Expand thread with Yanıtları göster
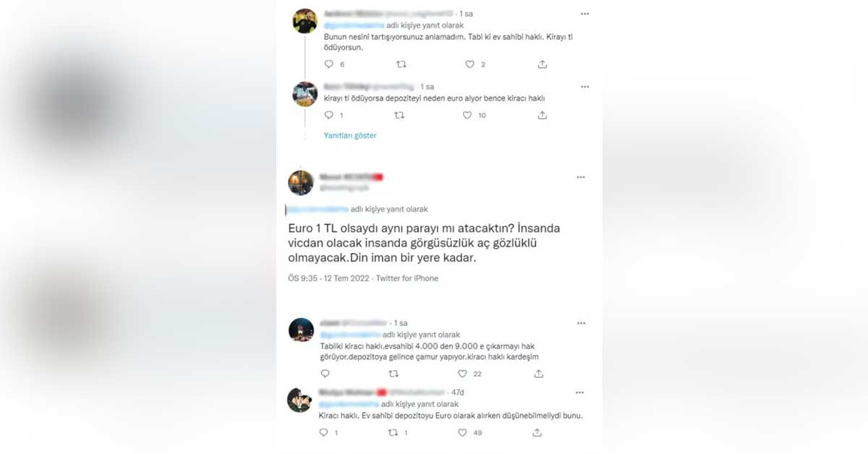Viewport: 868px width, 454px height. click(x=350, y=135)
